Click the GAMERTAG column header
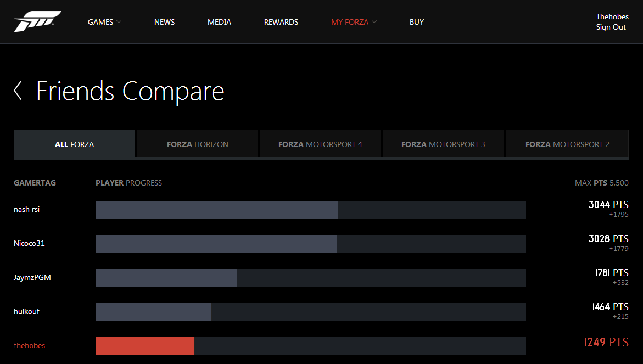 coord(35,183)
